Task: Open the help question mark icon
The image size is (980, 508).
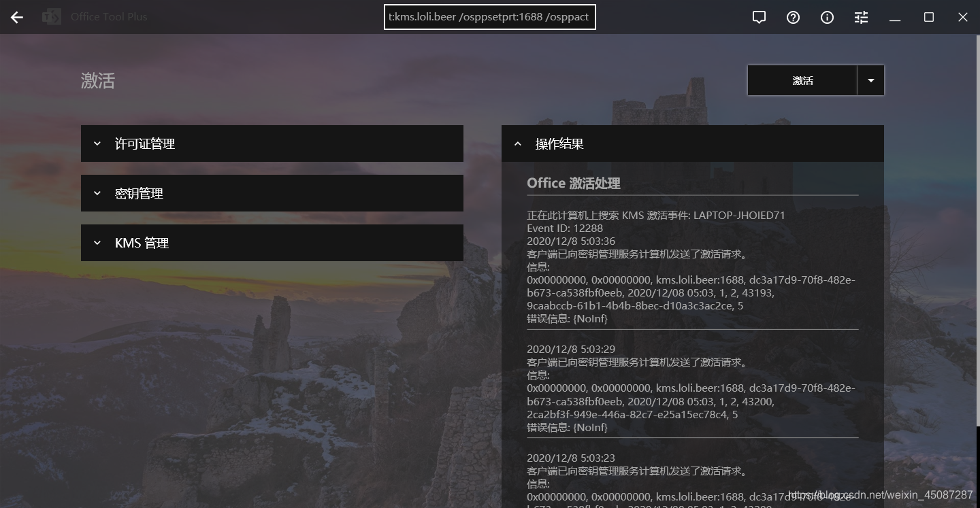Action: tap(793, 18)
